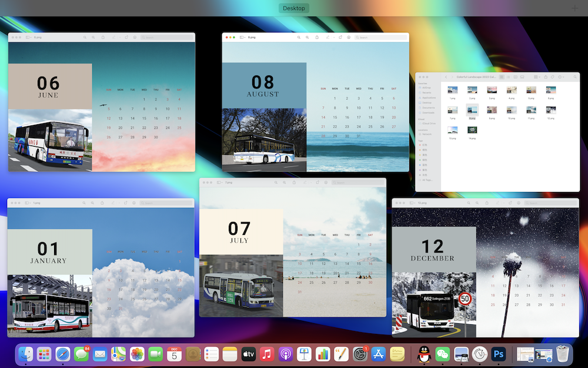This screenshot has height=368, width=588.
Task: Expand the Finder group-by dropdown
Action: [x=537, y=77]
